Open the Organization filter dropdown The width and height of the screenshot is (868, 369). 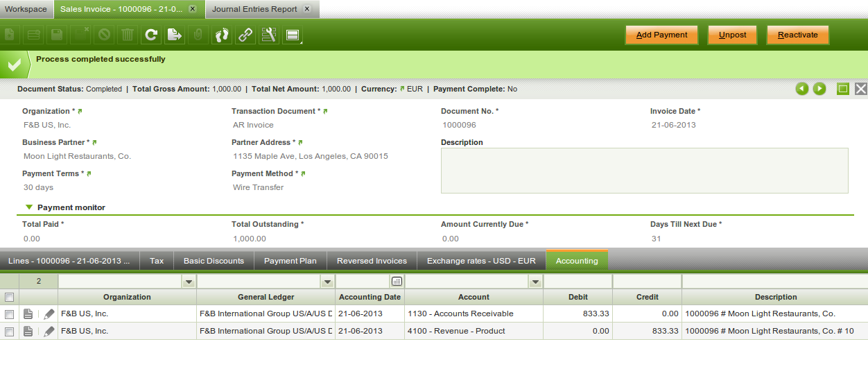[188, 282]
